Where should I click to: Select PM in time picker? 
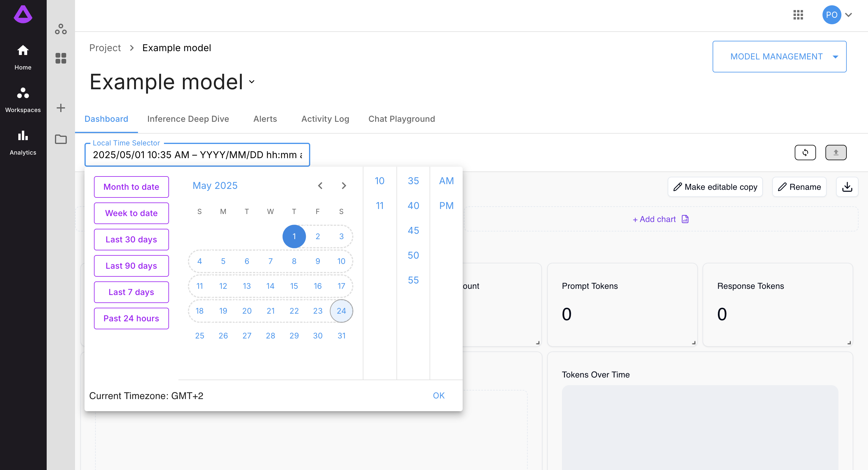pos(446,206)
